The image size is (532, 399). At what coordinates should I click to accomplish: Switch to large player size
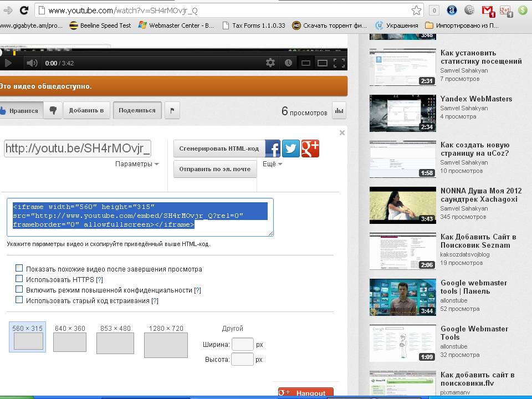coord(323,63)
